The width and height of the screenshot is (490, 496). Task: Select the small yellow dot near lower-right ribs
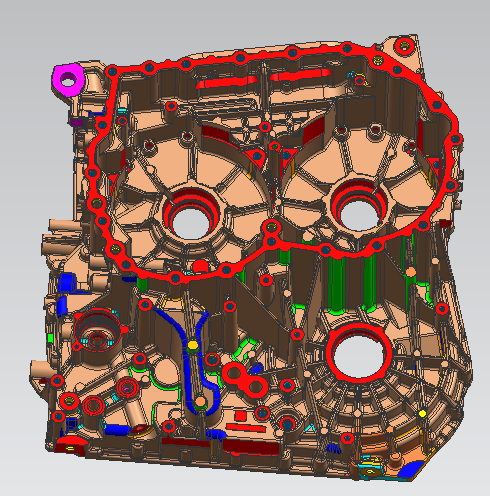click(422, 414)
